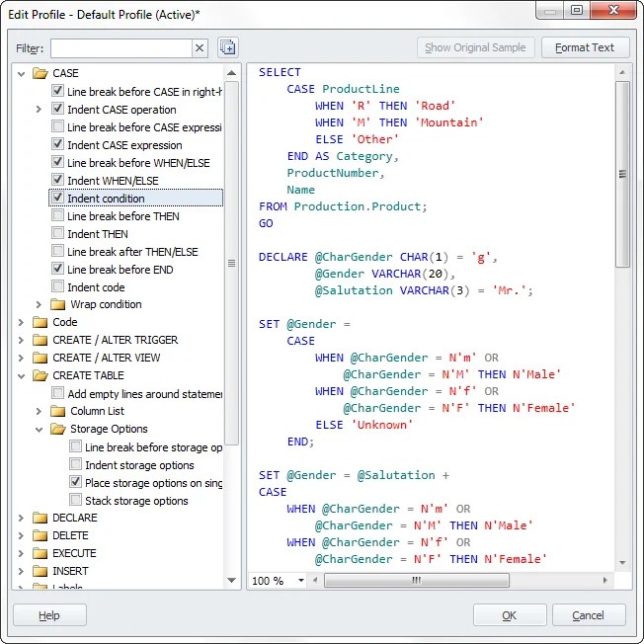Click the DECLARE folder icon
Image resolution: width=644 pixels, height=644 pixels.
click(40, 518)
